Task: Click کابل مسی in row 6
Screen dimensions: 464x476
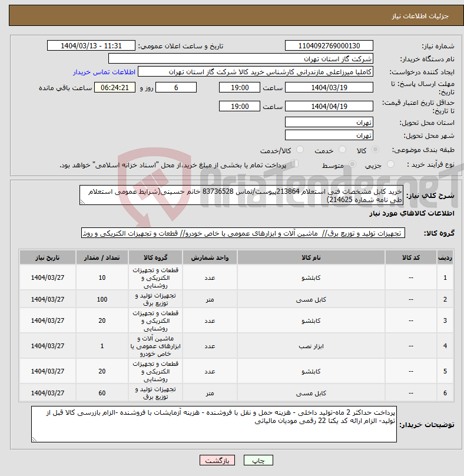Action: [311, 393]
